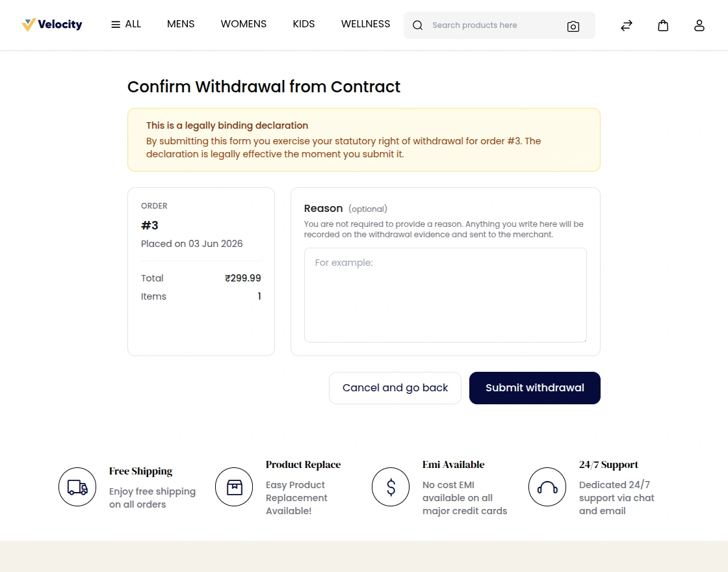Image resolution: width=728 pixels, height=572 pixels.
Task: Click the search magnifier icon
Action: [x=417, y=25]
